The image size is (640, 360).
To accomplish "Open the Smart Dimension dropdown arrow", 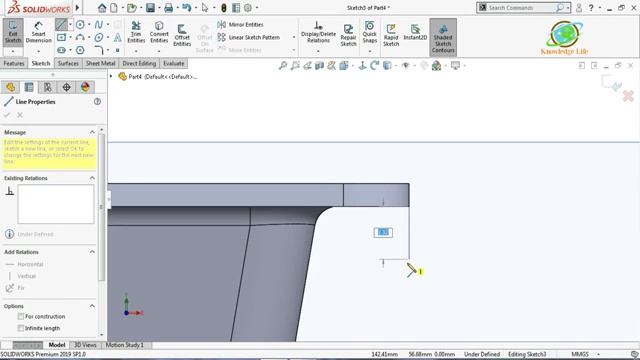I will pyautogui.click(x=38, y=51).
